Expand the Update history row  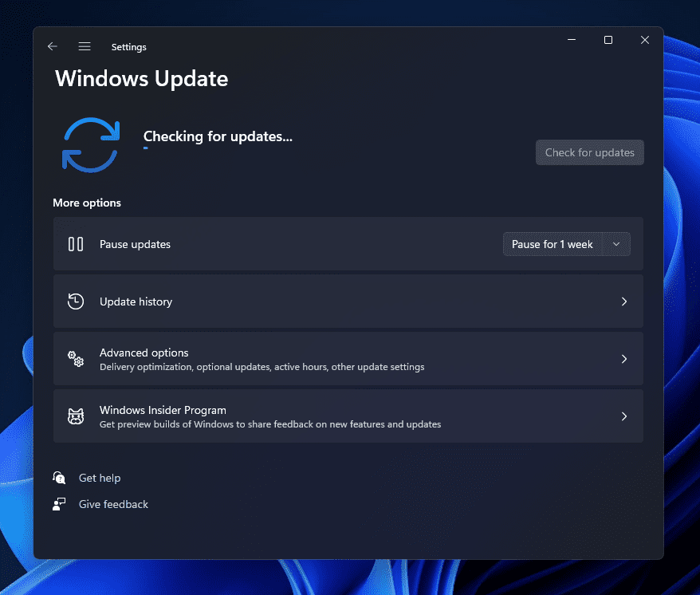click(624, 301)
